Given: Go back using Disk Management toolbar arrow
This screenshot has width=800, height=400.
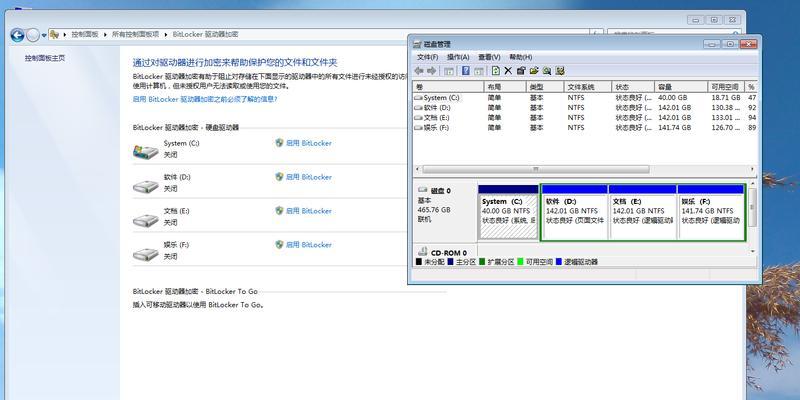Looking at the screenshot, I should pyautogui.click(x=419, y=71).
